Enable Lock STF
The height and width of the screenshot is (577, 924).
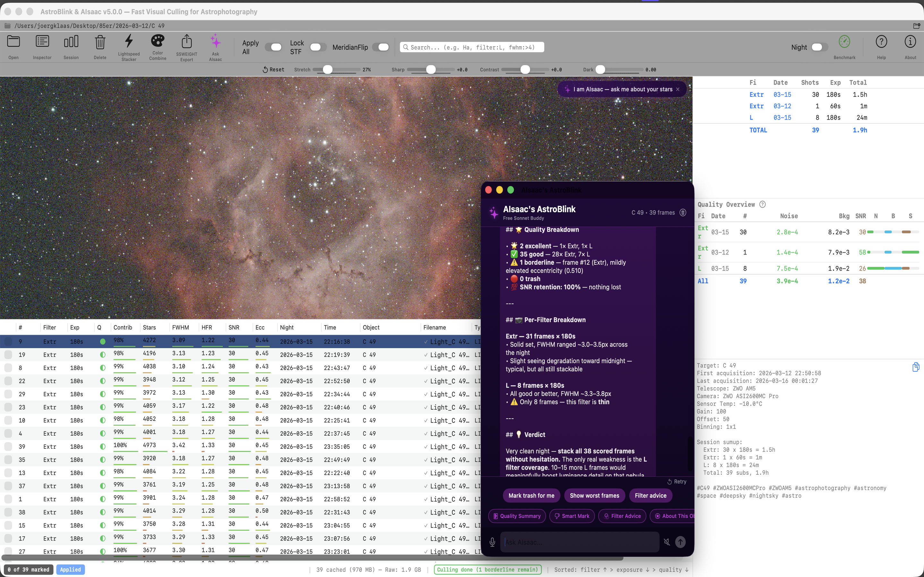pos(317,47)
